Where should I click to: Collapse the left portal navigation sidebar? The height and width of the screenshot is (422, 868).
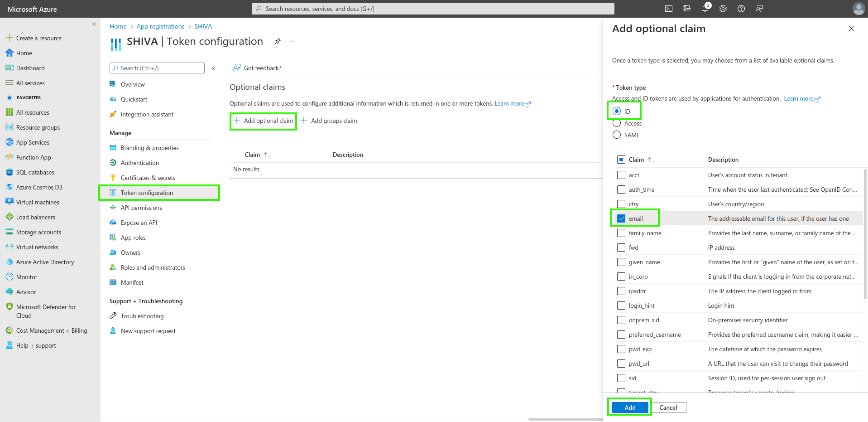[94, 24]
